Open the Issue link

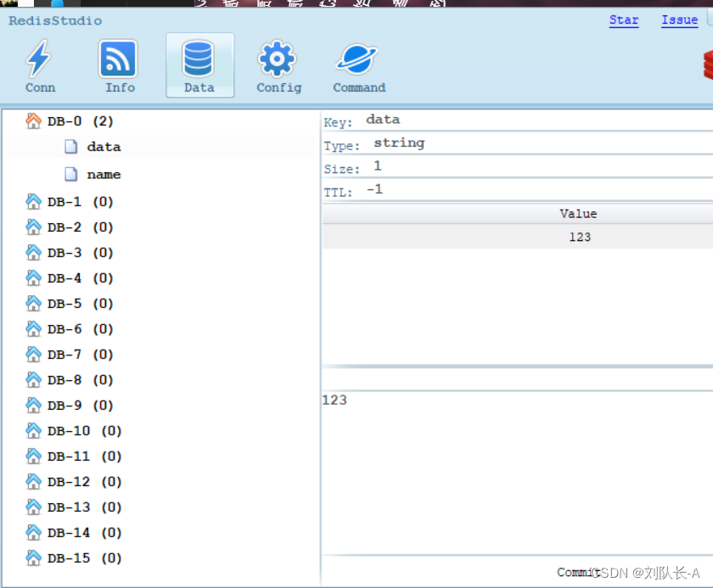678,20
